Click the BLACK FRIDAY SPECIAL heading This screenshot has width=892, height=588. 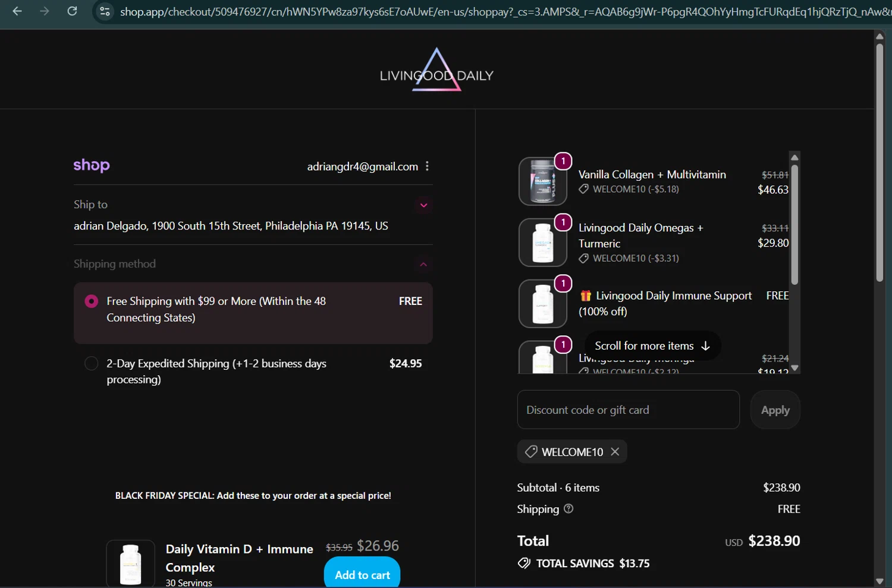pyautogui.click(x=253, y=495)
